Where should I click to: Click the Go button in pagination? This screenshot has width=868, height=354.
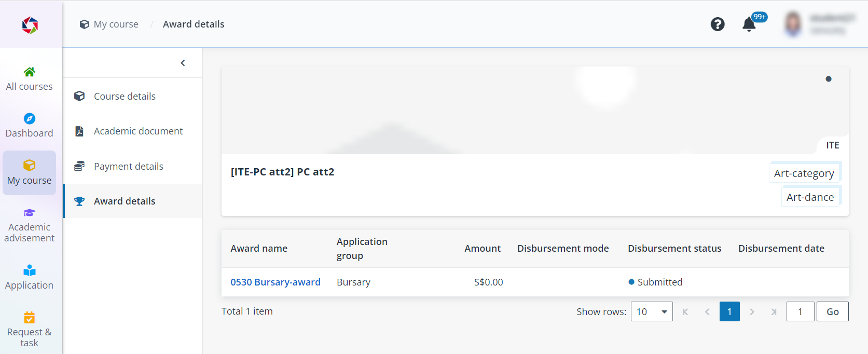(832, 311)
